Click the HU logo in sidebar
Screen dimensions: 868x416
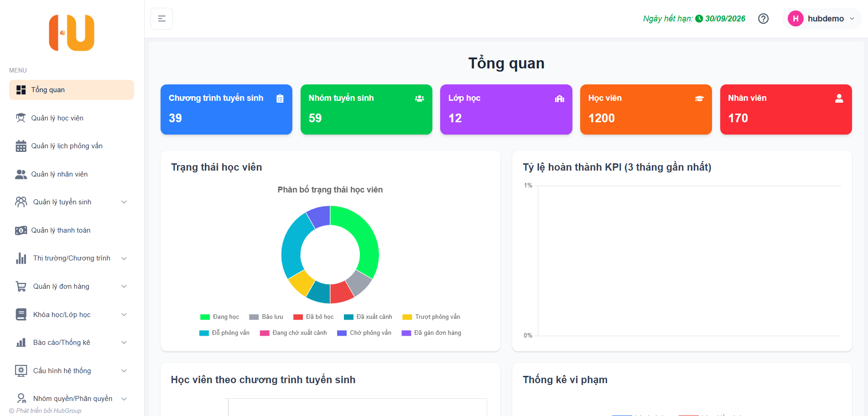[72, 33]
